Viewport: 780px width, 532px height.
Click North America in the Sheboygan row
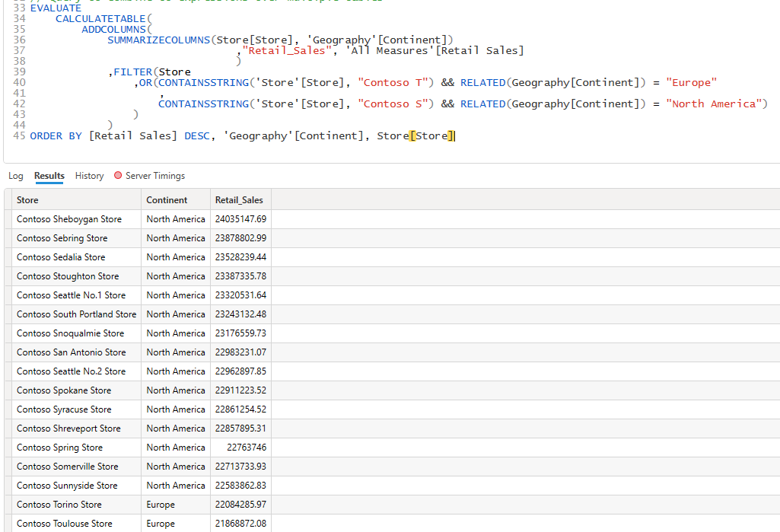pyautogui.click(x=176, y=219)
